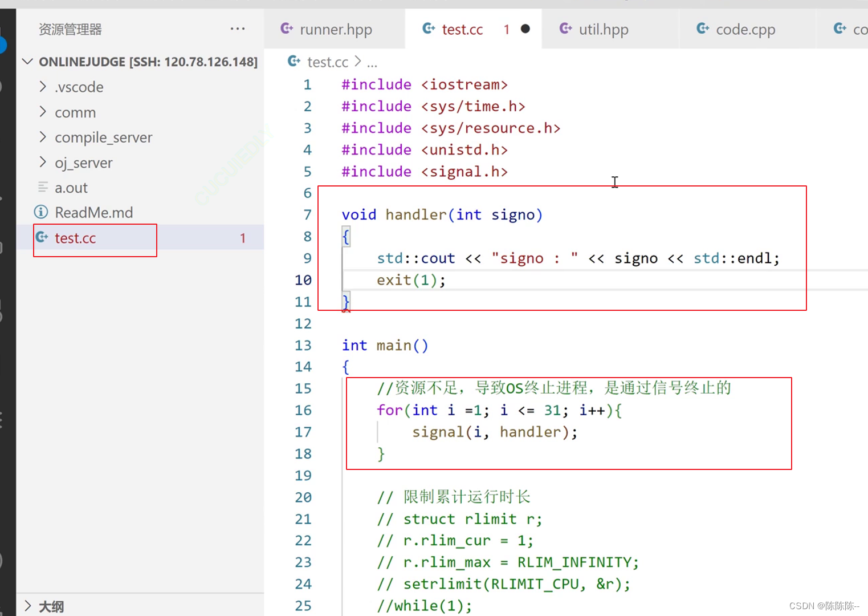Click on '// setrlimit(RLIMIT_CPU, &r);' comment

[x=504, y=584]
